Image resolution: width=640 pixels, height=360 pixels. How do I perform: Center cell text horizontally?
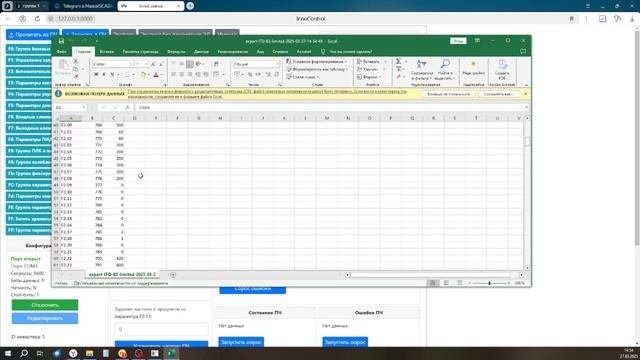(182, 74)
